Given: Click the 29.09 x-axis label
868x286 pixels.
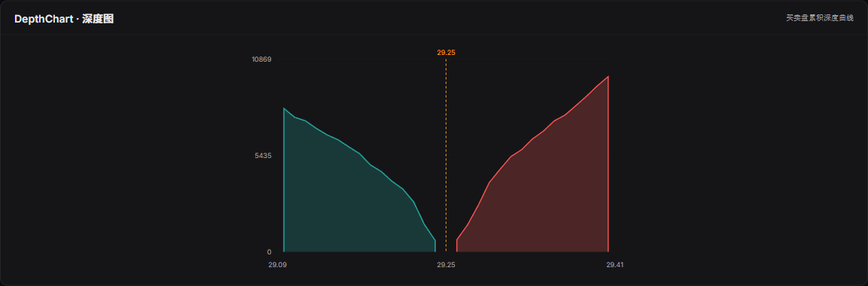Looking at the screenshot, I should point(277,265).
